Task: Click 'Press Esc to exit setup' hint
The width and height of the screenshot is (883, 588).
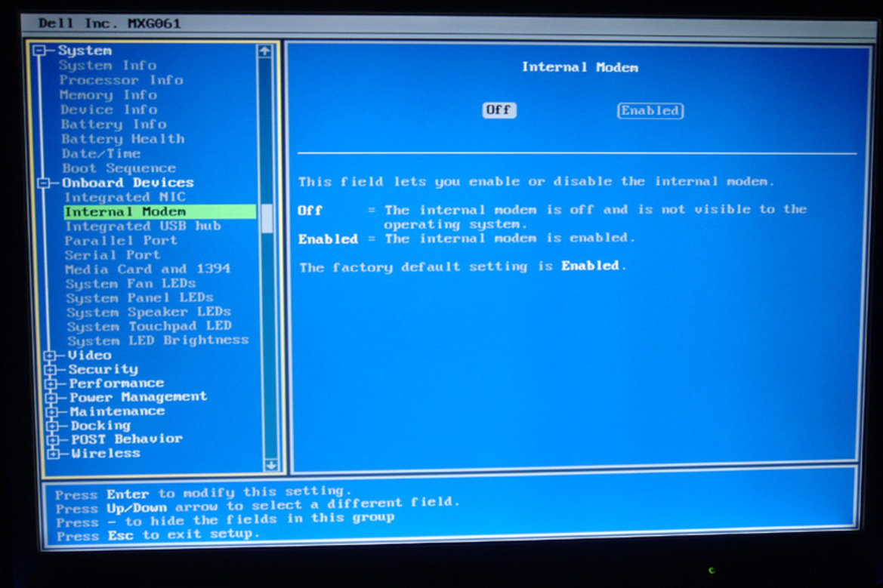Action: coord(158,535)
